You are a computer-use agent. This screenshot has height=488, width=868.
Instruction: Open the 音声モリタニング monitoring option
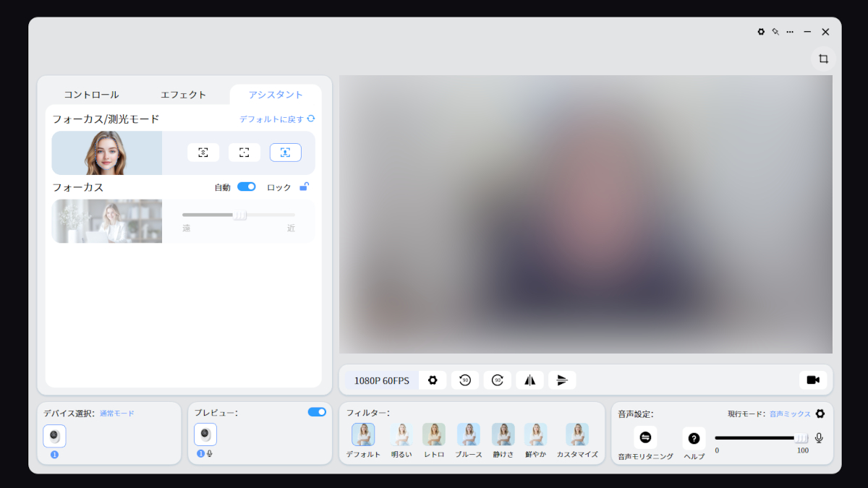pos(644,436)
